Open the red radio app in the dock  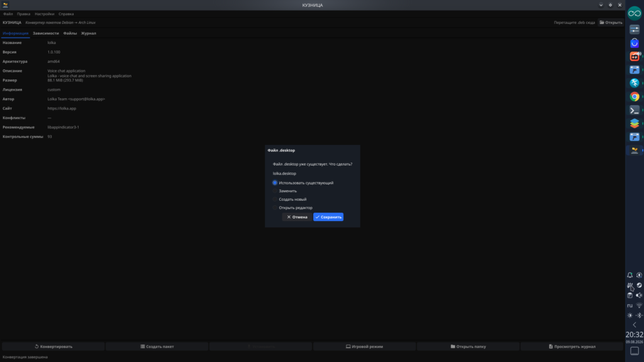point(635,57)
